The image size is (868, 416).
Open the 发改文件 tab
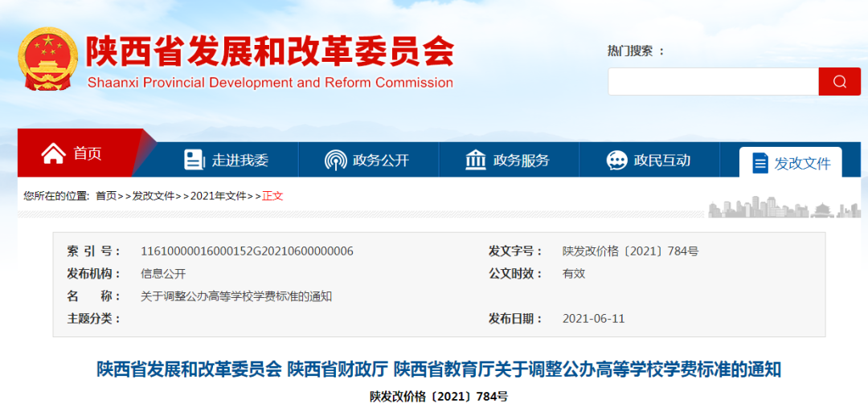pos(802,163)
